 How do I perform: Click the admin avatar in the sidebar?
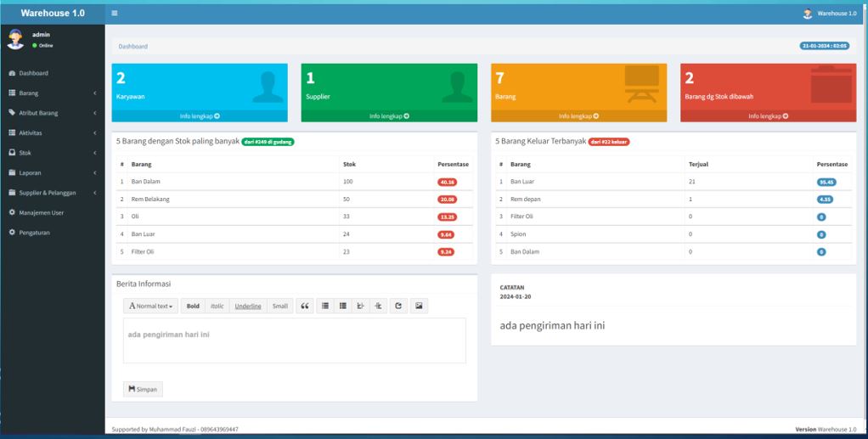[x=15, y=38]
